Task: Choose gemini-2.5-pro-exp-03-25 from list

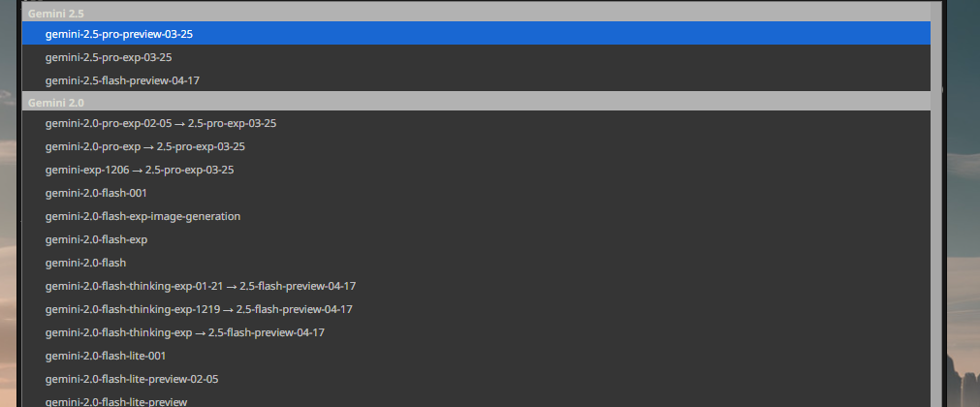Action: pyautogui.click(x=476, y=57)
